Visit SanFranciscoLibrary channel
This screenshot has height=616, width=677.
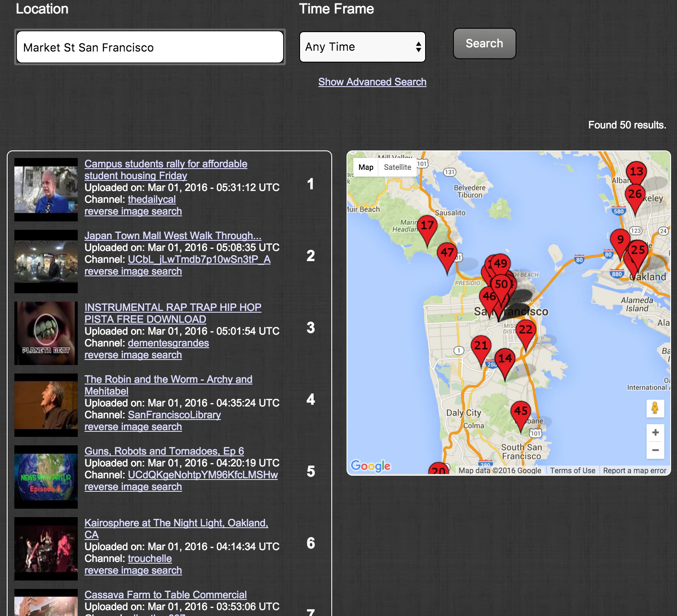[174, 415]
